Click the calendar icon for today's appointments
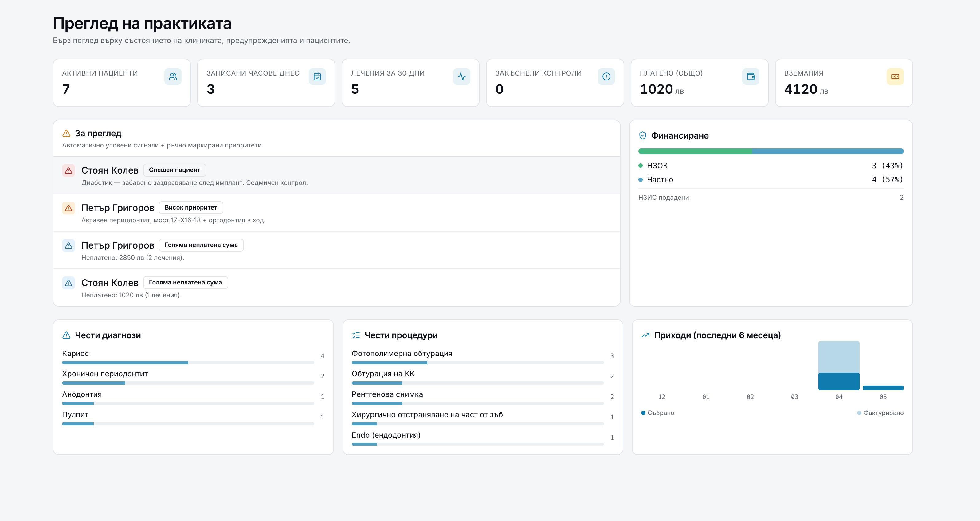Image resolution: width=980 pixels, height=521 pixels. coord(317,76)
